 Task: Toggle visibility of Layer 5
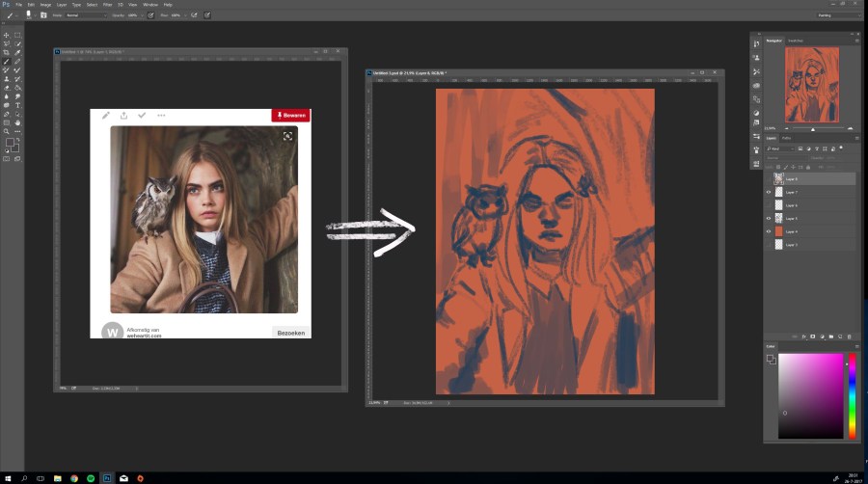pos(769,219)
